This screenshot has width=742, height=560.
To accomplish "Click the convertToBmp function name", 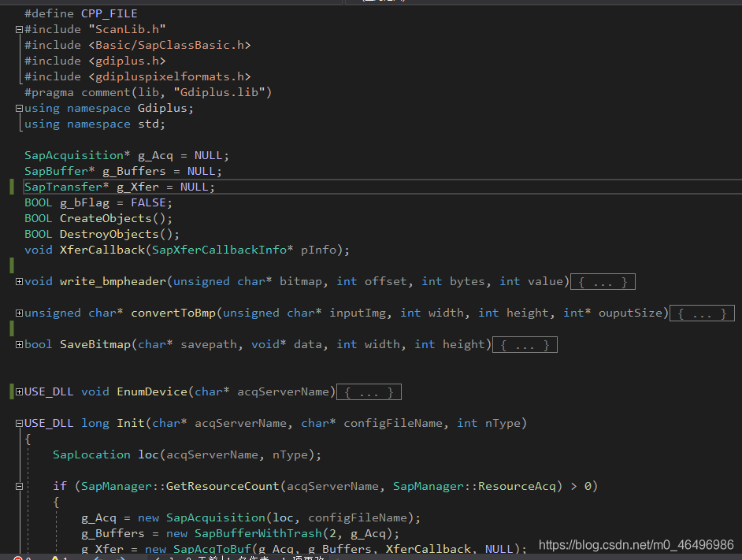I will pyautogui.click(x=173, y=313).
